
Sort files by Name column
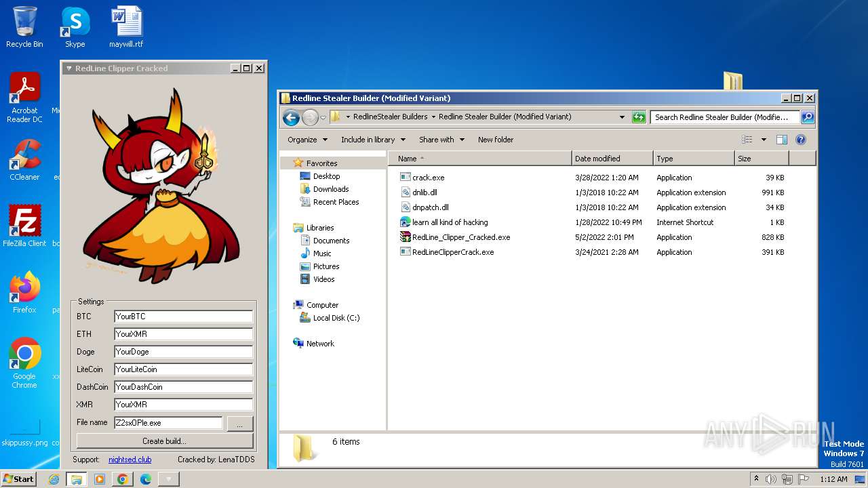(x=480, y=159)
